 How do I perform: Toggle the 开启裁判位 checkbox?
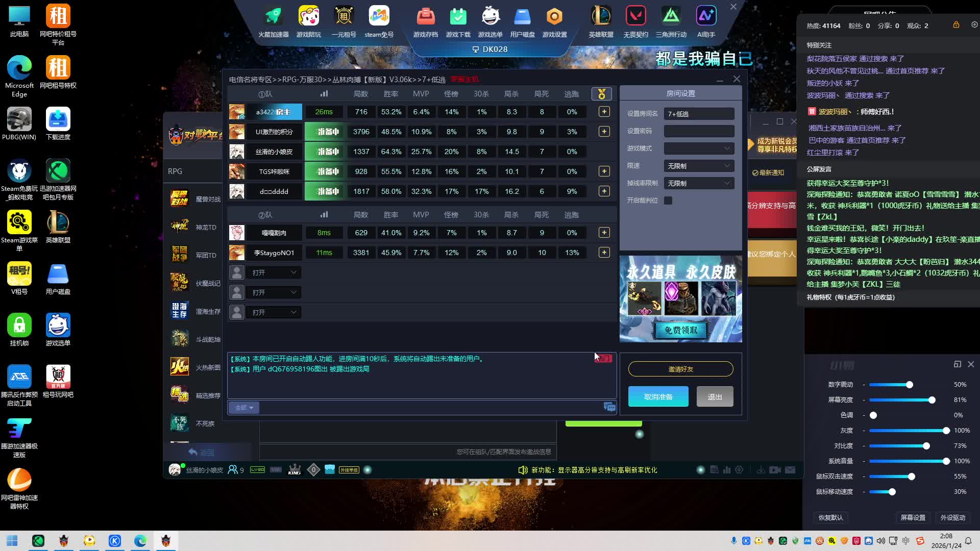[x=668, y=201]
